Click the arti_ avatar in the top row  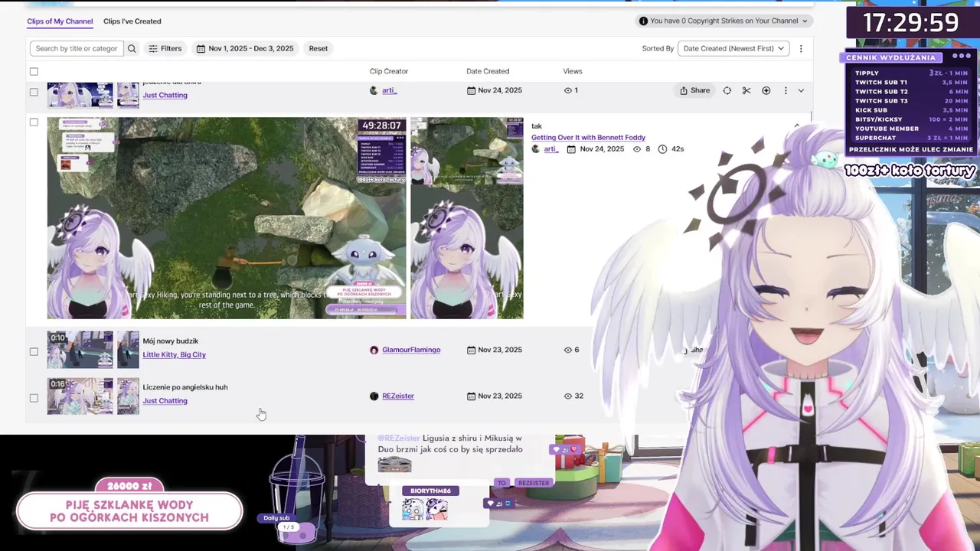374,90
